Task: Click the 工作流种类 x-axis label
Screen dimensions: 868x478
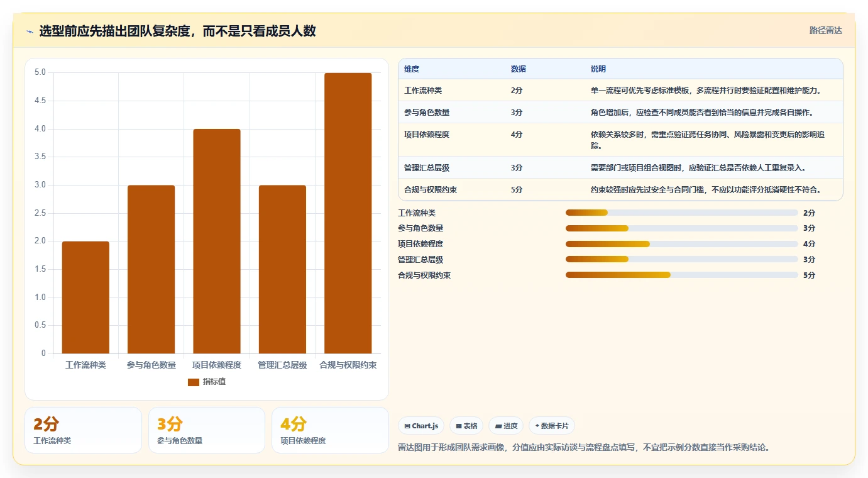Action: point(85,365)
